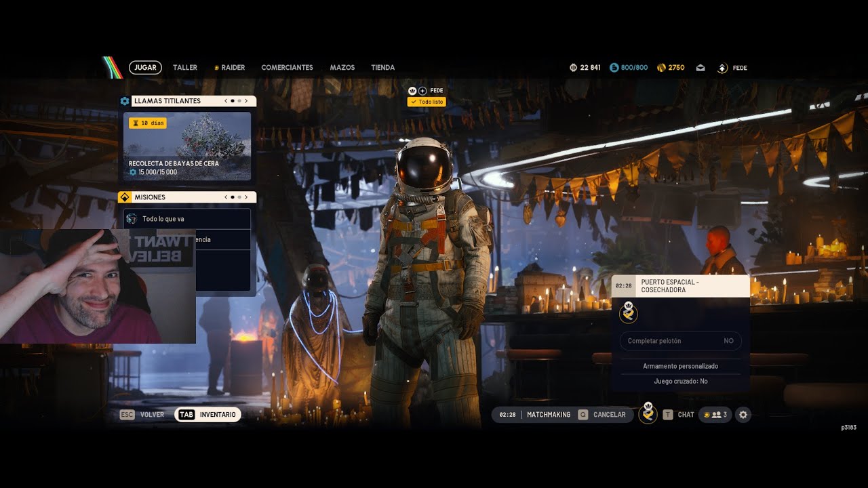Click the squad emblem in the bottom bar
868x488 pixels.
[648, 413]
